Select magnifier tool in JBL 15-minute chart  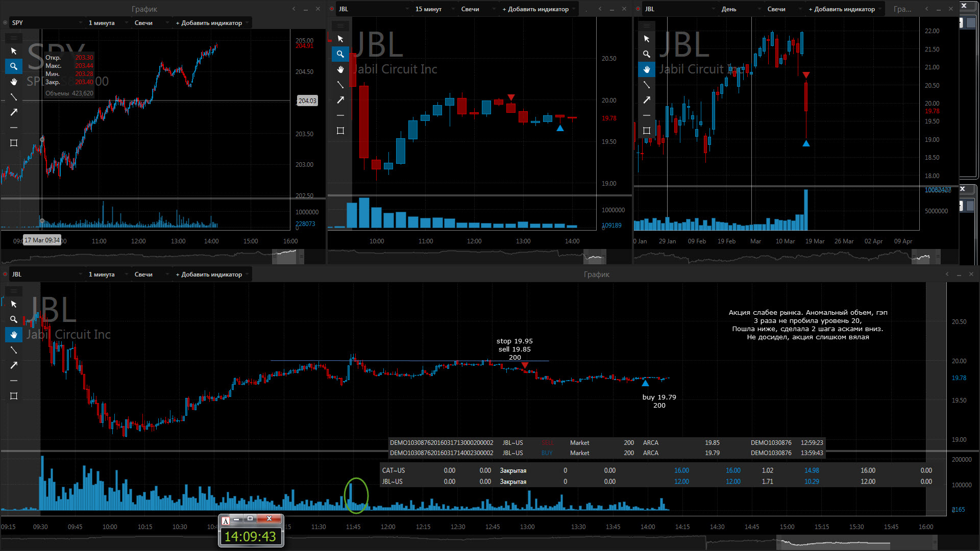click(x=340, y=54)
